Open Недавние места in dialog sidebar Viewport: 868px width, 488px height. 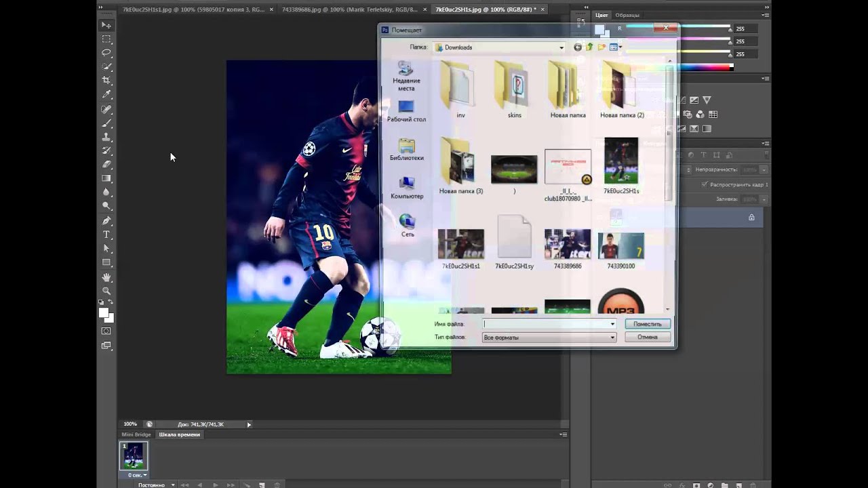(406, 77)
